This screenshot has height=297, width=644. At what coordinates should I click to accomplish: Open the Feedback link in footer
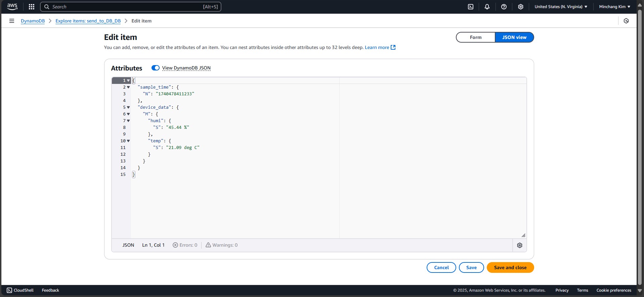[50, 290]
